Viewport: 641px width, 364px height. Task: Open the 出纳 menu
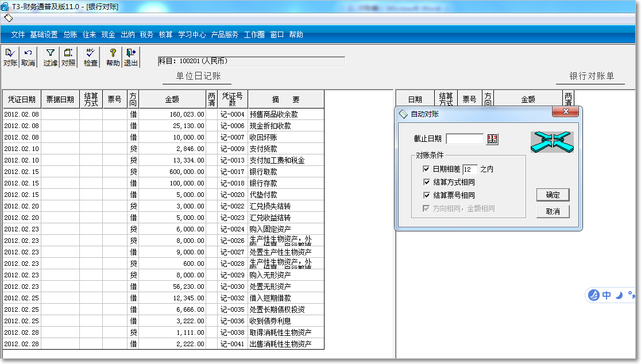(128, 34)
